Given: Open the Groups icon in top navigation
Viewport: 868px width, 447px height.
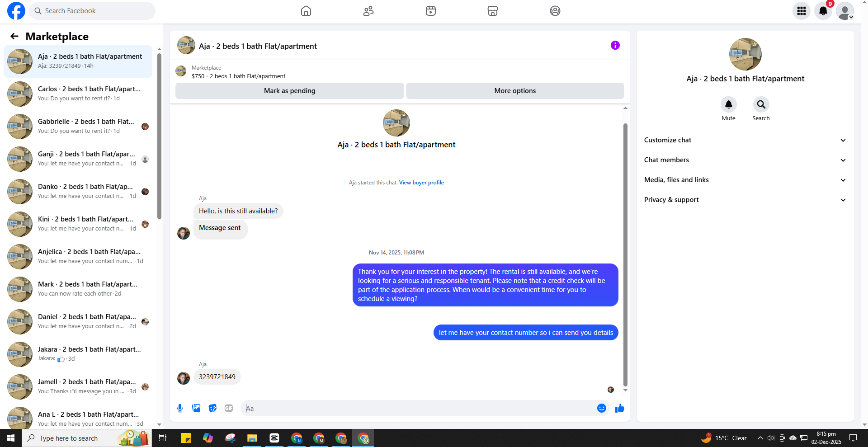Looking at the screenshot, I should pos(555,11).
